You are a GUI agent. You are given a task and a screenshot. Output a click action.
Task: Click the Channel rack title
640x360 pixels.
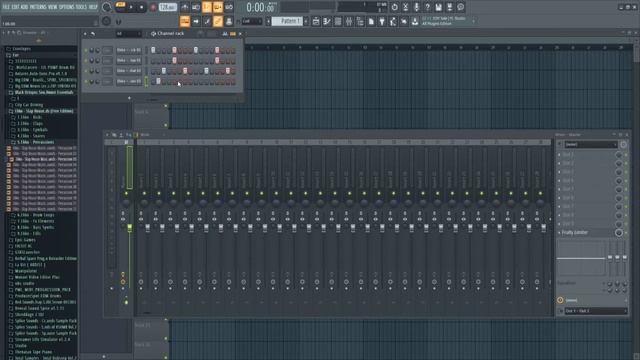tap(171, 34)
